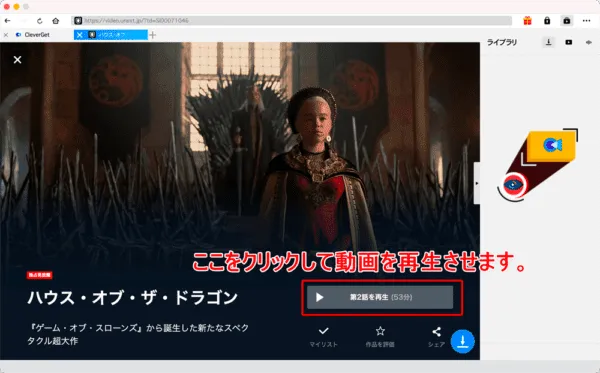Reload the page with the refresh icon
Image resolution: width=600 pixels, height=373 pixels.
click(39, 21)
